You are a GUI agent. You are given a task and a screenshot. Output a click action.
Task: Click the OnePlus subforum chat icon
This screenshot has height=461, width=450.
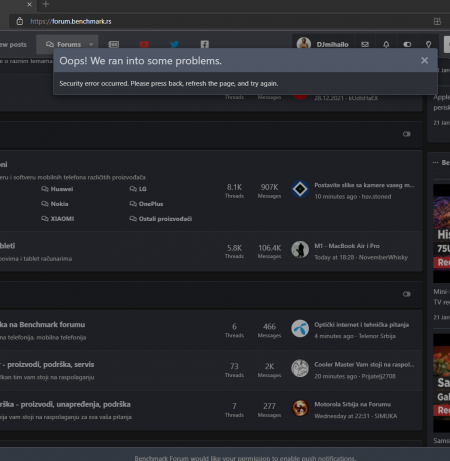133,204
